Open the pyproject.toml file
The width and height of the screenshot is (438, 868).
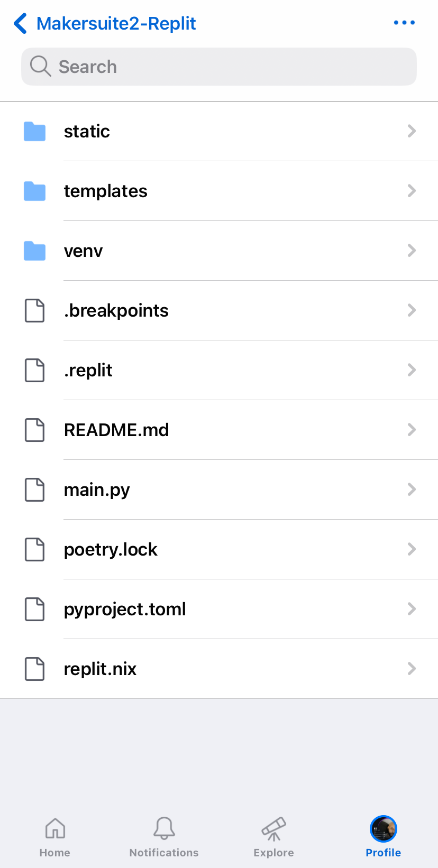[219, 609]
